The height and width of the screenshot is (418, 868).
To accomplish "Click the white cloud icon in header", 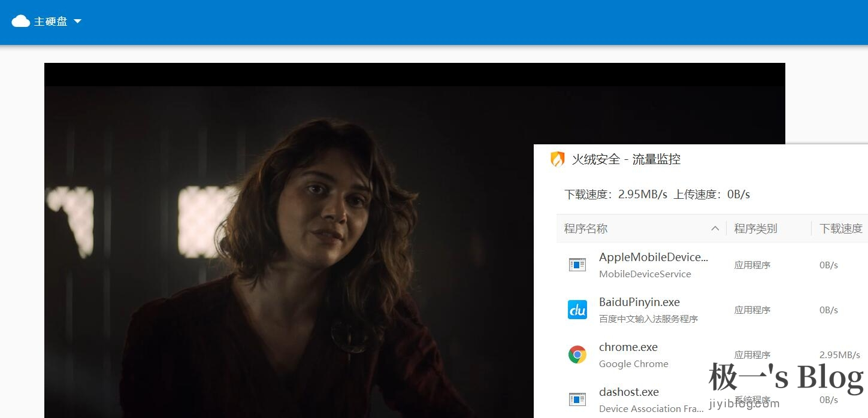I will tap(20, 22).
